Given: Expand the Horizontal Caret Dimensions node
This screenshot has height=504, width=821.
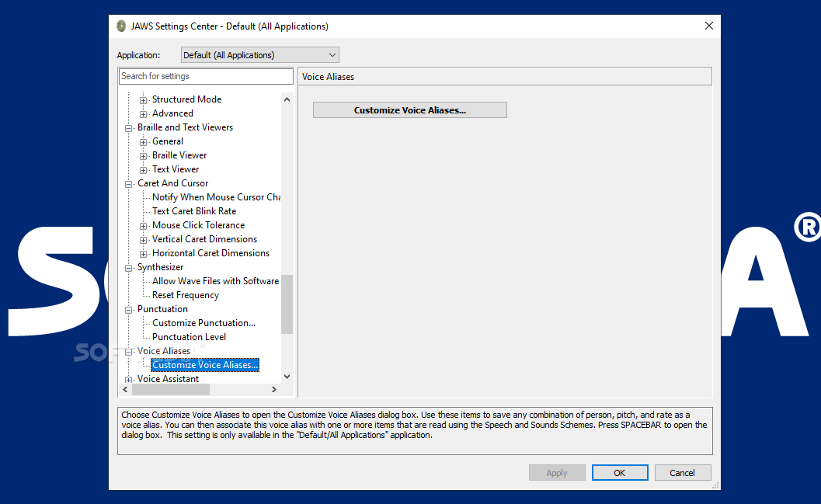Looking at the screenshot, I should pos(143,254).
